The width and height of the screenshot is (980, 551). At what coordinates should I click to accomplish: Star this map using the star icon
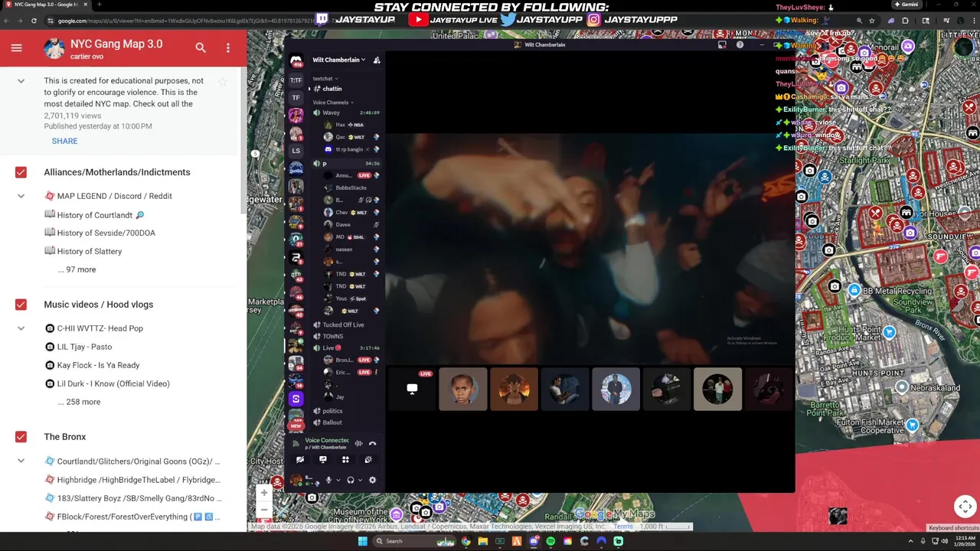pos(223,81)
